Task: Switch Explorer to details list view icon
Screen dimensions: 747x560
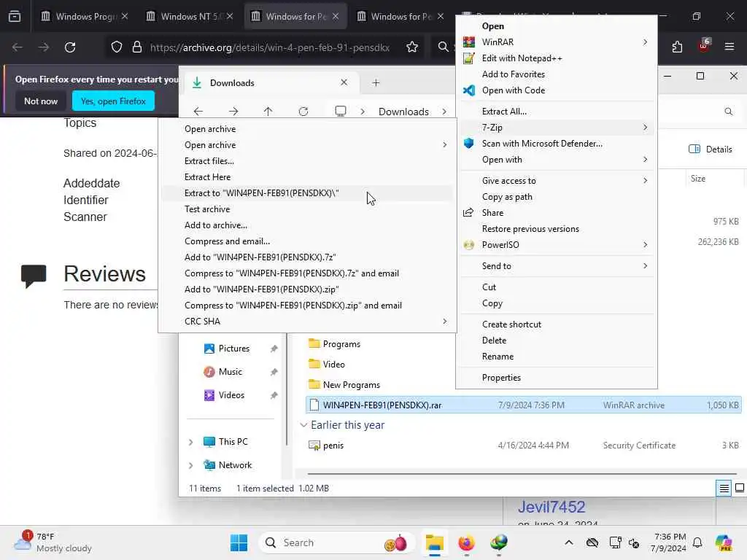Action: tap(724, 488)
